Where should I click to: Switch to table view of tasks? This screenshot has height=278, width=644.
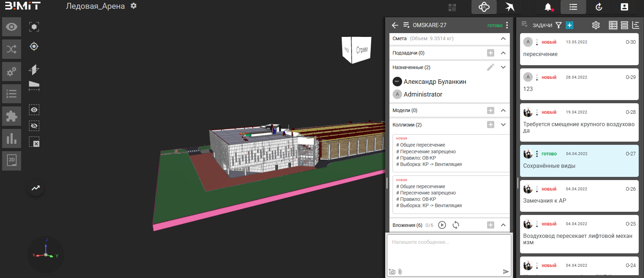pyautogui.click(x=613, y=25)
